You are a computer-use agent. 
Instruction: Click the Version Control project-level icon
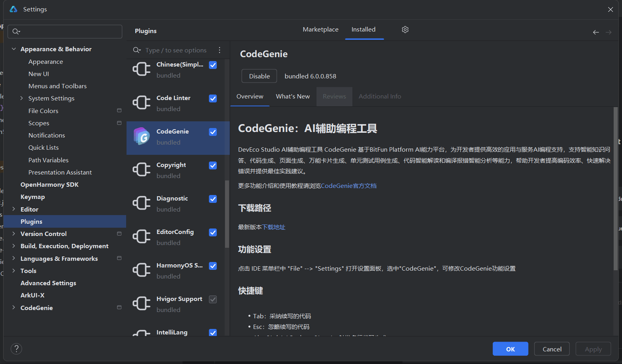(x=119, y=234)
